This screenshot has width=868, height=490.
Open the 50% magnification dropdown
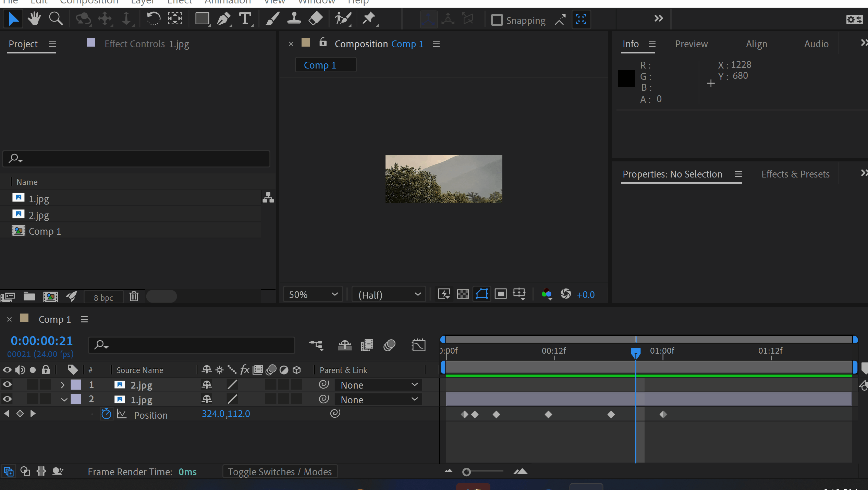[x=313, y=295]
